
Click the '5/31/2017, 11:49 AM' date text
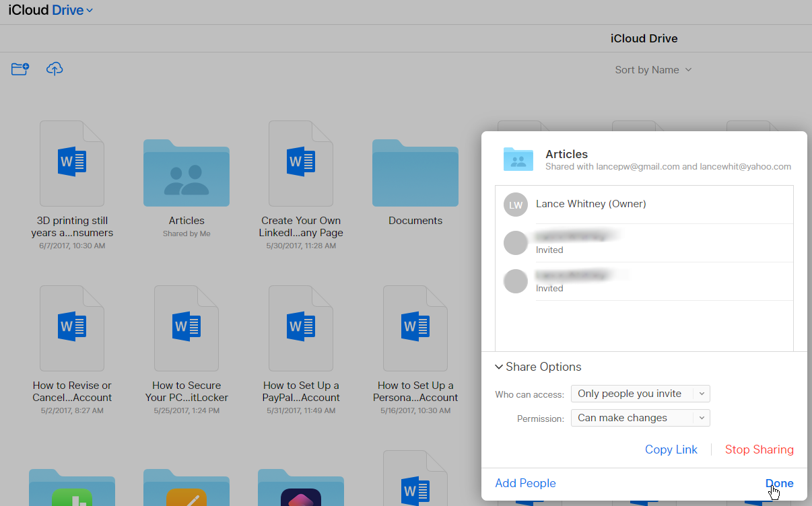tap(301, 410)
